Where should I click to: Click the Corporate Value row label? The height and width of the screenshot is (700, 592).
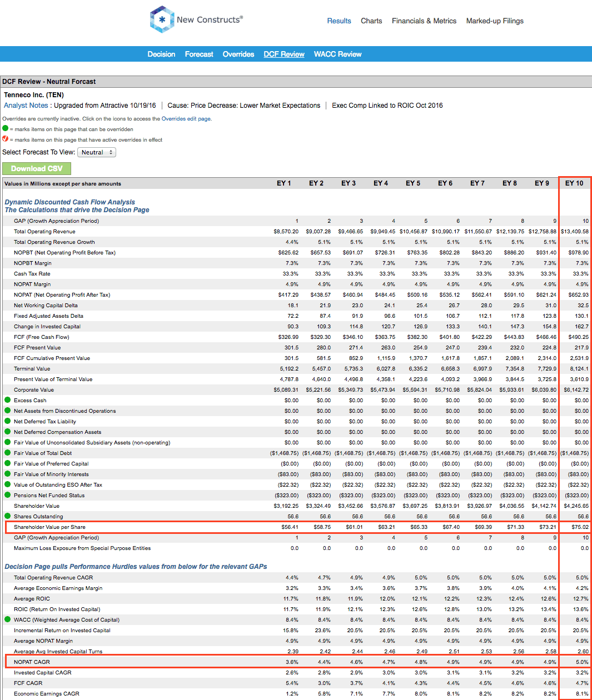(34, 390)
